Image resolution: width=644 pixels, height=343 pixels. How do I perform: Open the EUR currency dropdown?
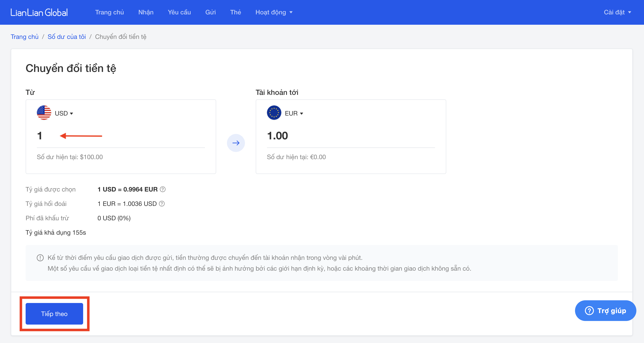(x=294, y=114)
